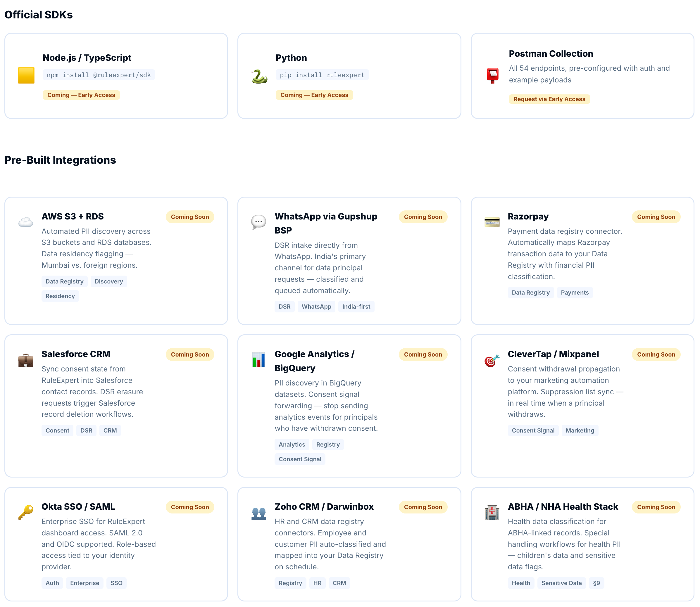Click the AWS S3 cloud icon
The height and width of the screenshot is (607, 700).
[x=26, y=222]
